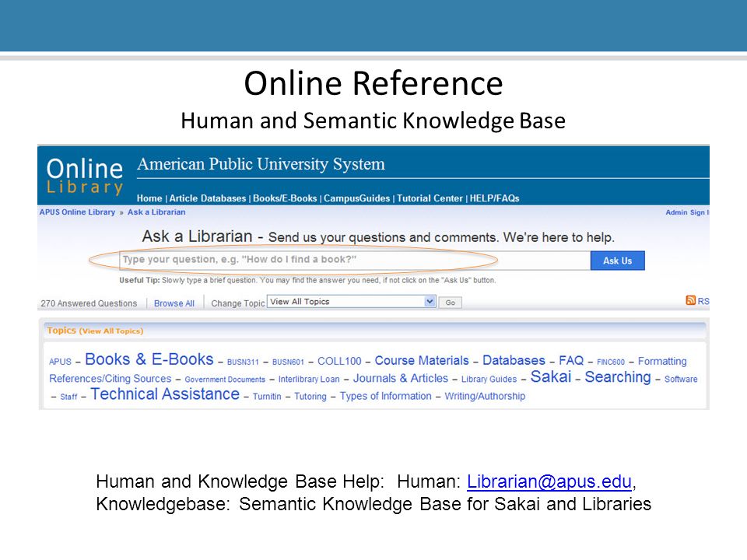Open the BUSN311 topic tag
Screen dimensions: 747x560
[x=243, y=362]
